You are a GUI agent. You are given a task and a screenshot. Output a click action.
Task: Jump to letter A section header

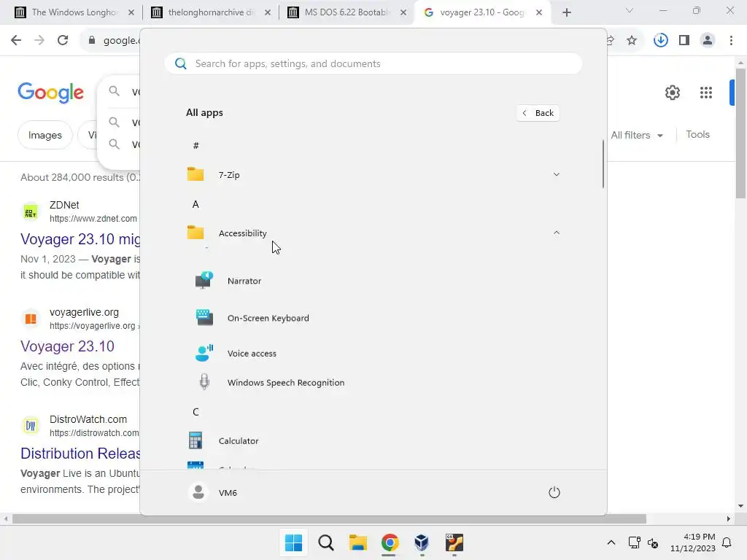[x=196, y=204]
